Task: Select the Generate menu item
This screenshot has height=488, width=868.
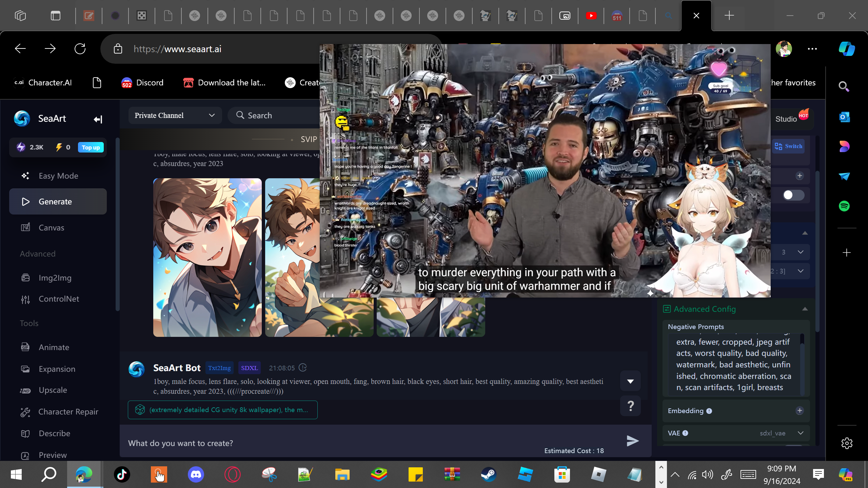Action: [x=58, y=202]
